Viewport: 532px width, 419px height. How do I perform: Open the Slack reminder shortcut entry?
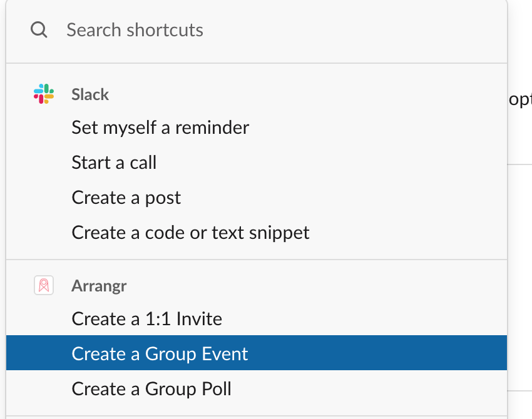point(160,128)
